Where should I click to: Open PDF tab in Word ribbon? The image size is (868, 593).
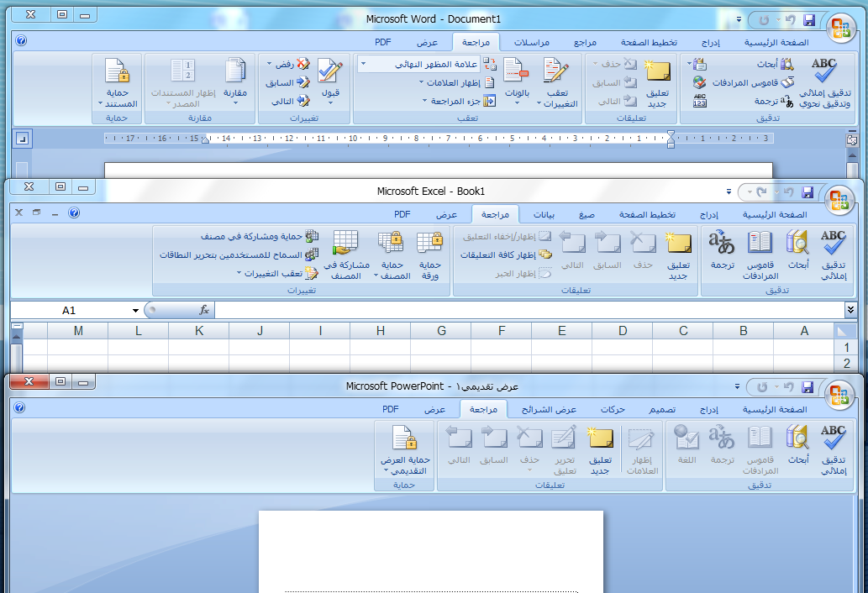(383, 42)
